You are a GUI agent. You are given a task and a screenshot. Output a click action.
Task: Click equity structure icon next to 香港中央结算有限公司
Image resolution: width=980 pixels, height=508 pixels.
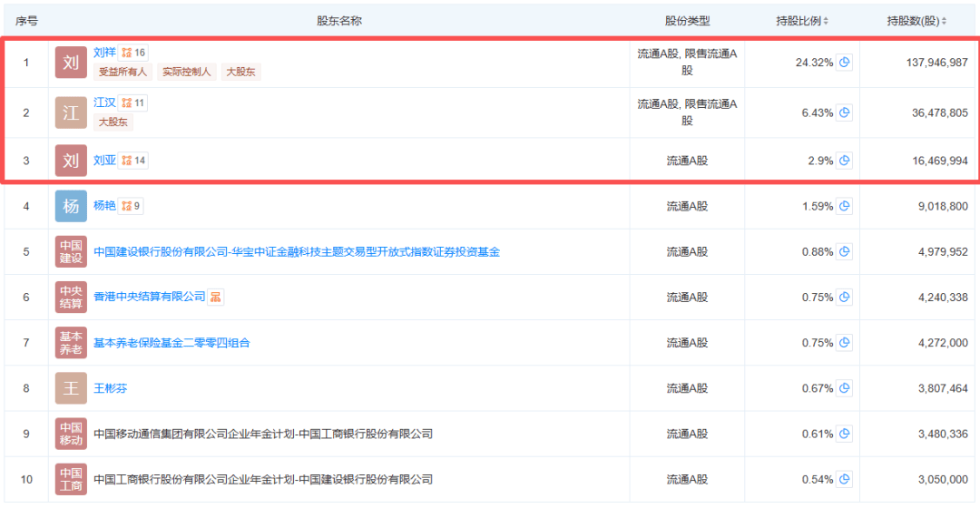pyautogui.click(x=216, y=297)
